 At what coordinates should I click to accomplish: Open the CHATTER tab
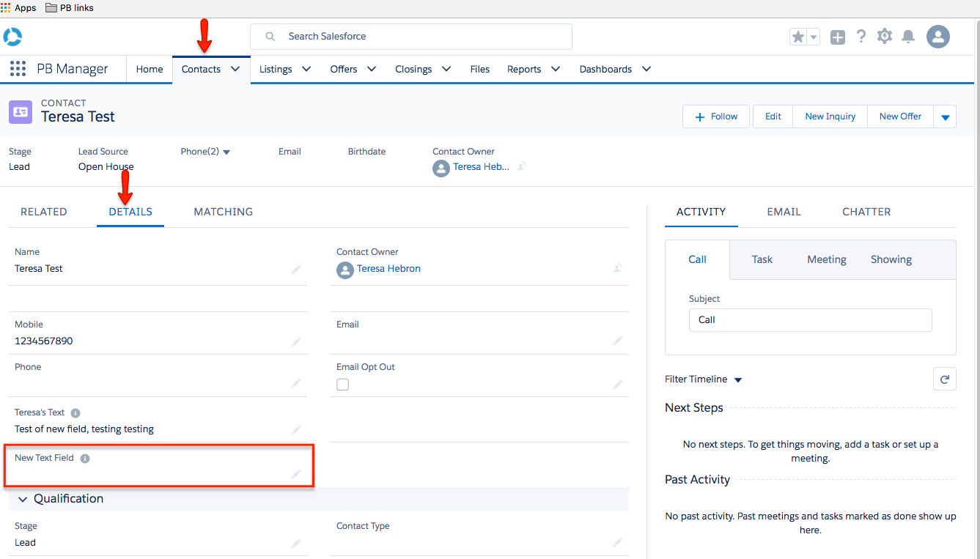pyautogui.click(x=866, y=212)
